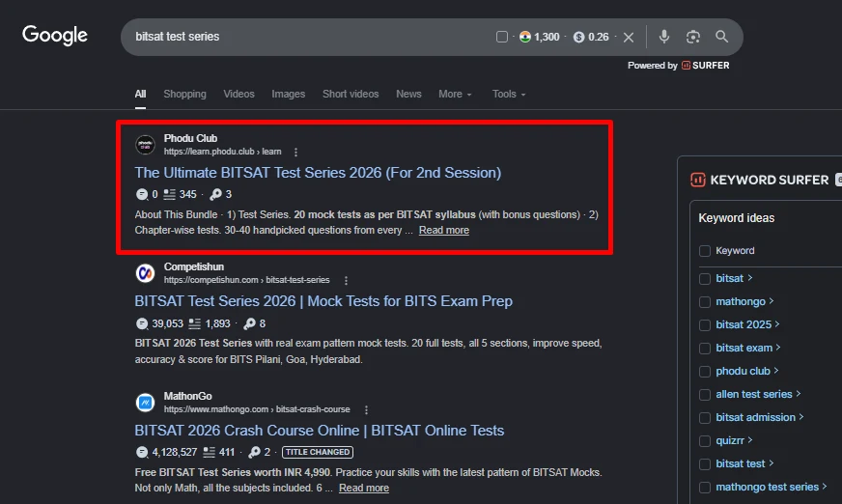Click Read more under Phodu Club snippet

point(444,230)
